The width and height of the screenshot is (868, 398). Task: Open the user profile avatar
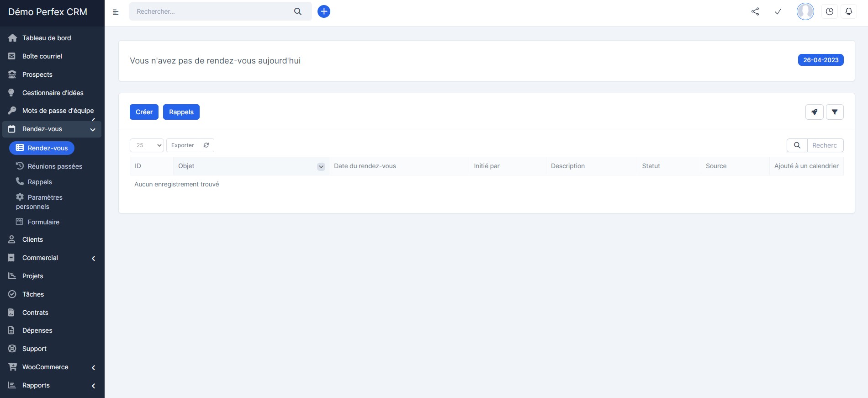click(x=805, y=11)
